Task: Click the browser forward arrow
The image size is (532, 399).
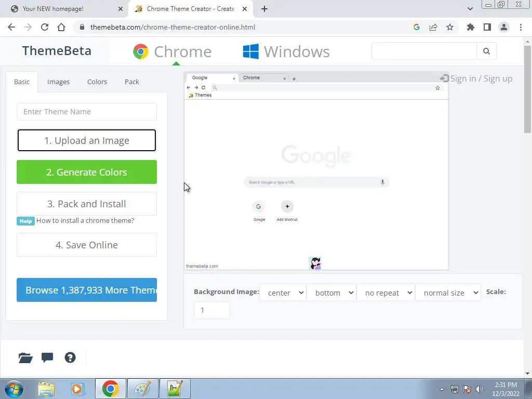Action: 28,27
